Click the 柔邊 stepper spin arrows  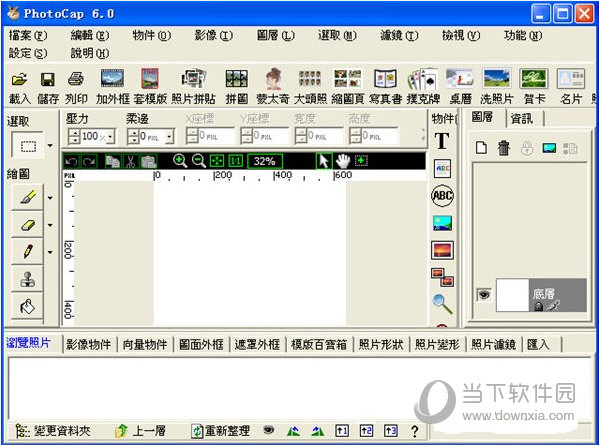(134, 136)
